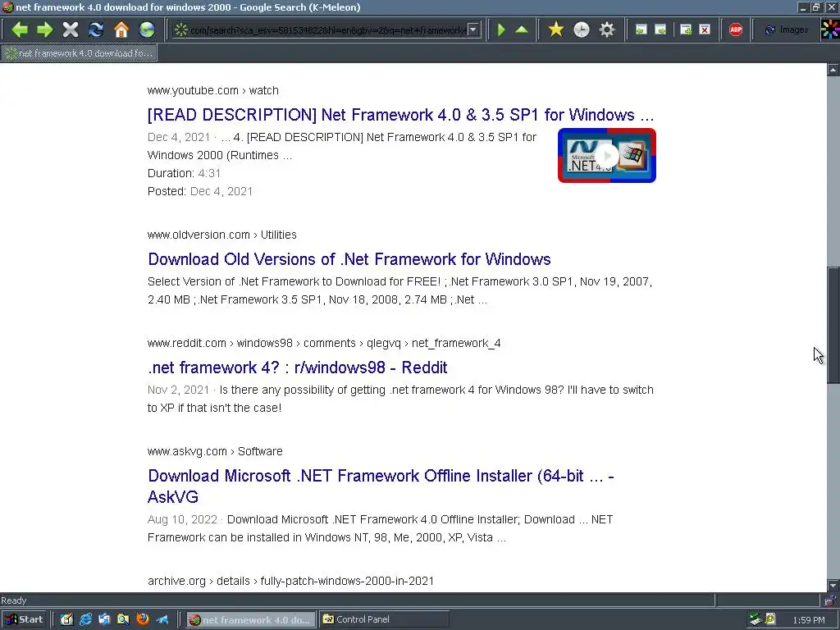Screen dimensions: 840x630
Task: Click the yellow tray icon near the clock
Action: pos(770,619)
